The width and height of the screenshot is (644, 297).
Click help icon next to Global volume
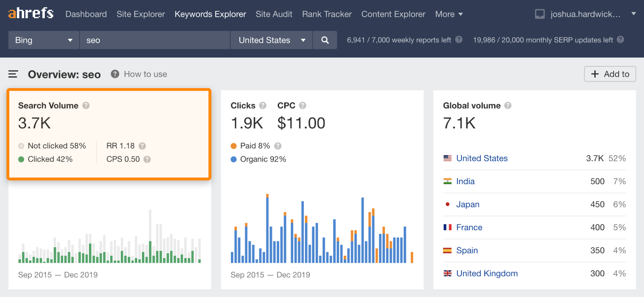(508, 106)
